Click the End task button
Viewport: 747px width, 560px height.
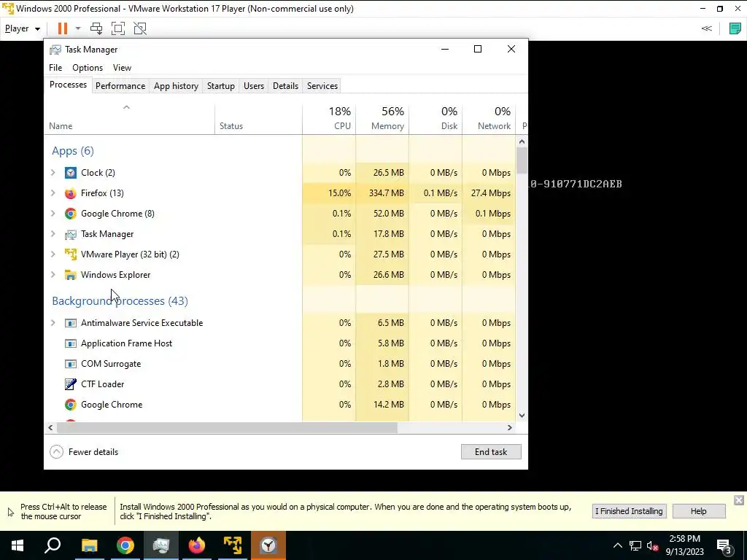[491, 452]
